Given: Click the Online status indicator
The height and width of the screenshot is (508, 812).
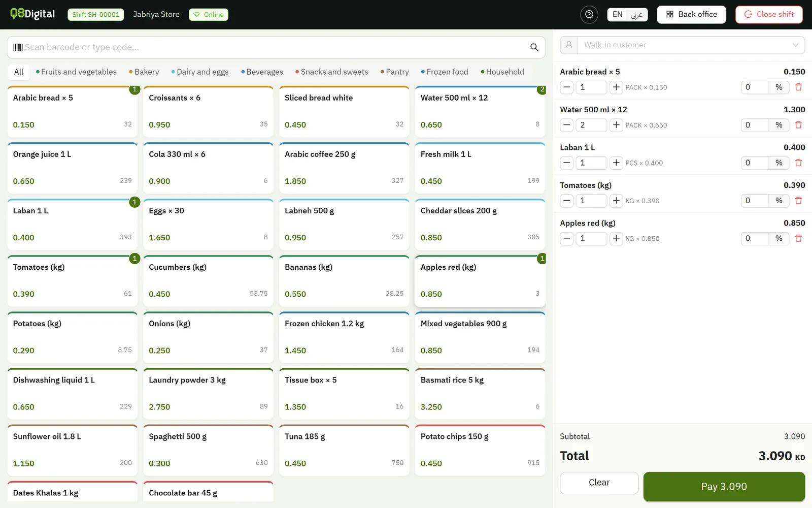Looking at the screenshot, I should click(x=209, y=14).
